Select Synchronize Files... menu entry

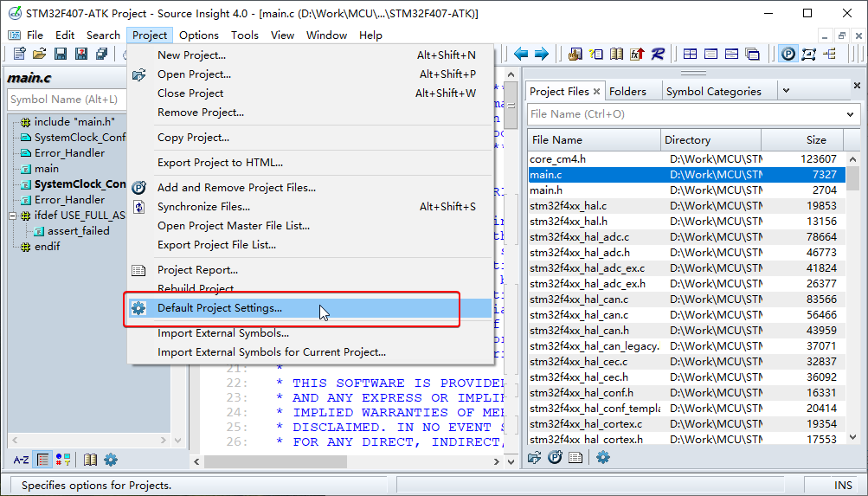click(x=310, y=207)
